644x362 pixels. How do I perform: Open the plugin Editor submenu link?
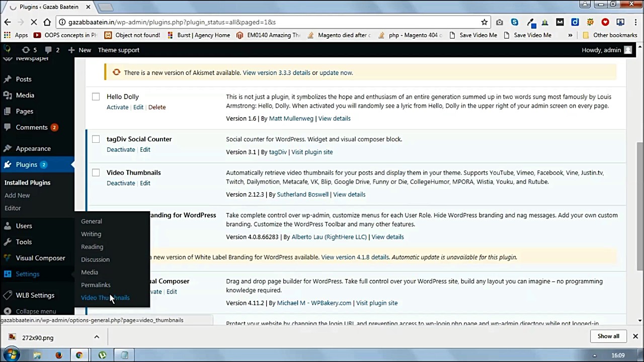point(13,208)
